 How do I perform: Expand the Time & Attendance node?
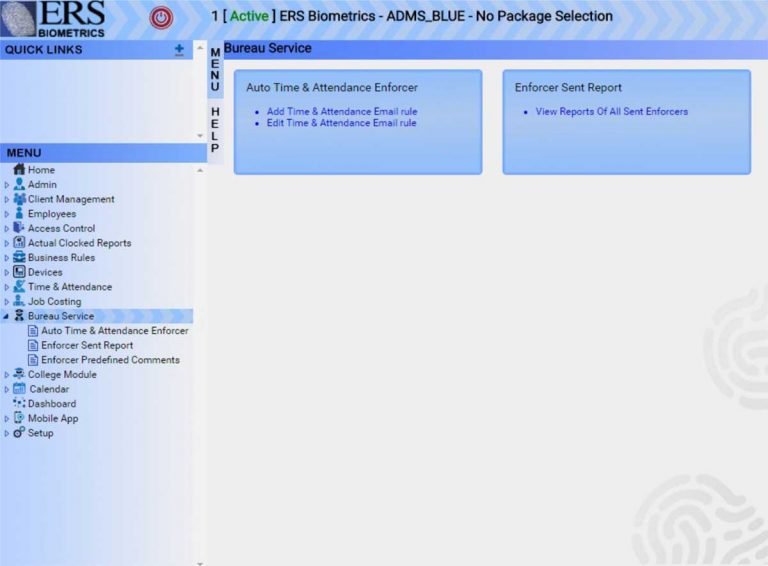click(6, 287)
